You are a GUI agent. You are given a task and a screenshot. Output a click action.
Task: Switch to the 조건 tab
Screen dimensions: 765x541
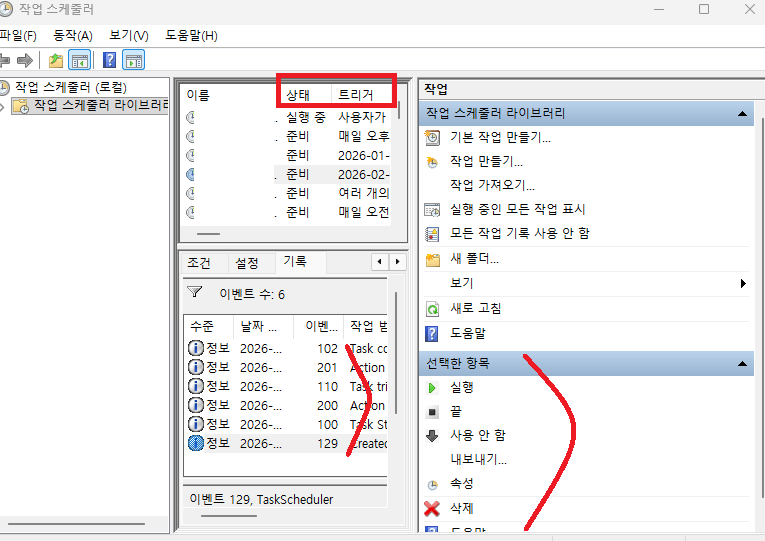pos(199,263)
